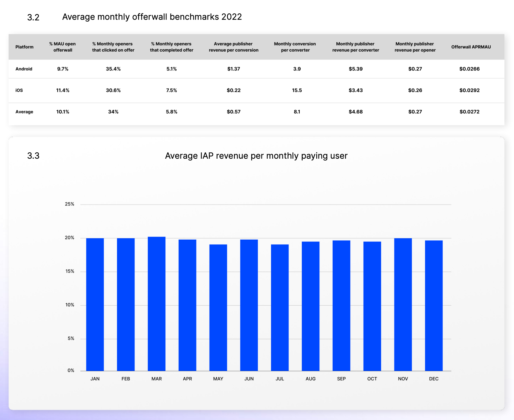Click "% Monthly openers that clicked on offer" header

point(113,47)
